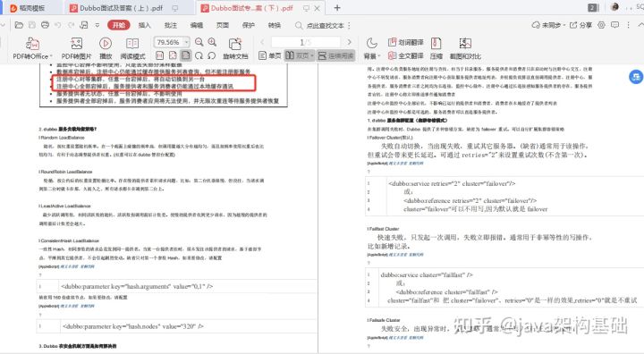Switch to 单页 single page view
The height and width of the screenshot is (354, 644).
click(x=270, y=55)
